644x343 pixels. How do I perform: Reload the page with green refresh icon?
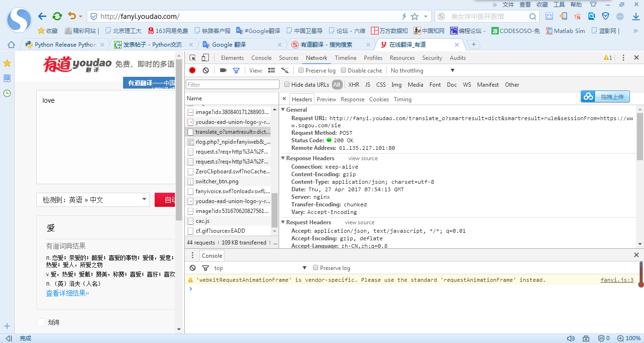click(x=57, y=16)
